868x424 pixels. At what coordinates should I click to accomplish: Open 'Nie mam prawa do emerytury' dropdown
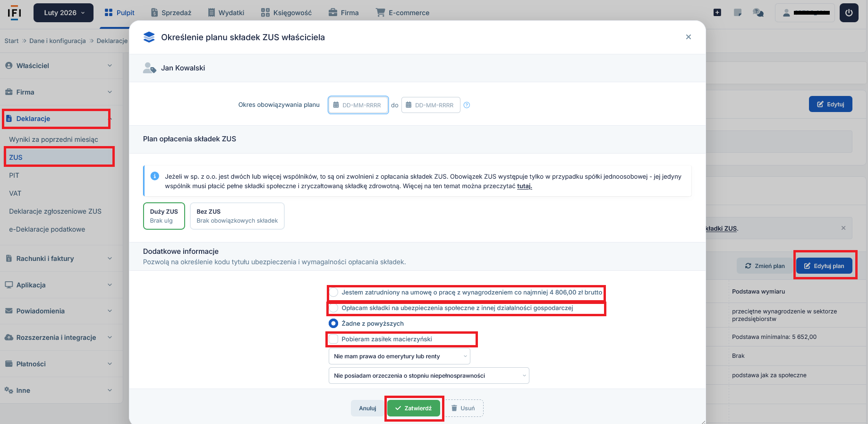399,356
